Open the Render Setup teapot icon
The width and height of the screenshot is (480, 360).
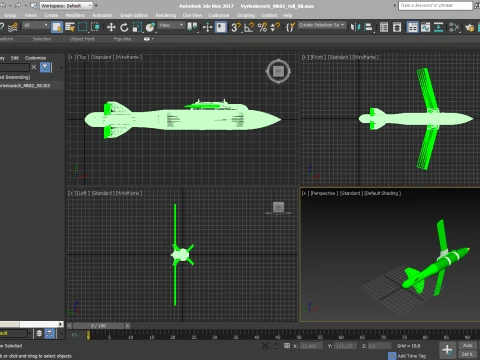[469, 27]
